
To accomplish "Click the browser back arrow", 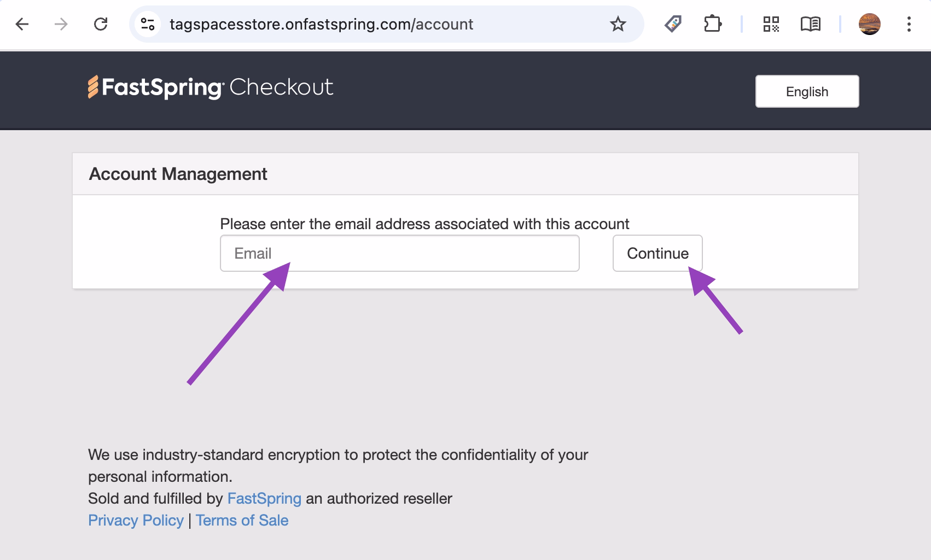I will click(22, 24).
